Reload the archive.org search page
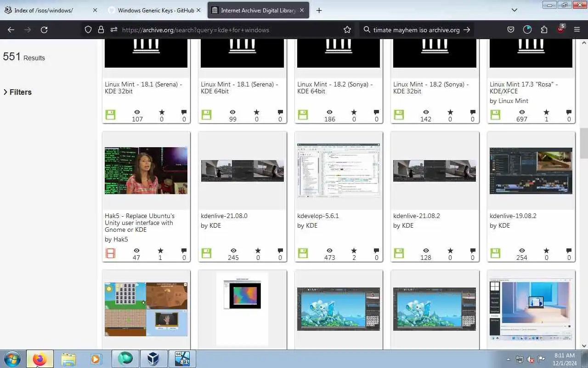The image size is (588, 368). pos(44,29)
